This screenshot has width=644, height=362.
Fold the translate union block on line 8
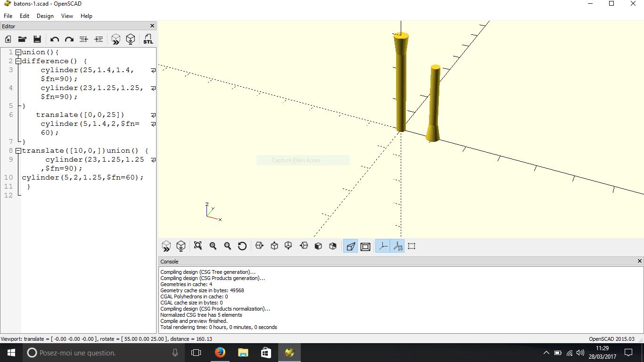(18, 151)
